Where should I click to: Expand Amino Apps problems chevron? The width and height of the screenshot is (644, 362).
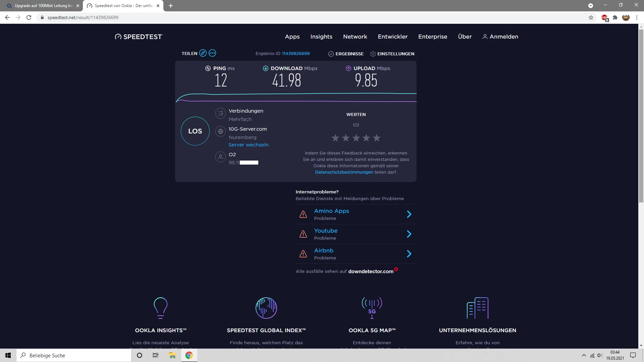click(x=409, y=214)
